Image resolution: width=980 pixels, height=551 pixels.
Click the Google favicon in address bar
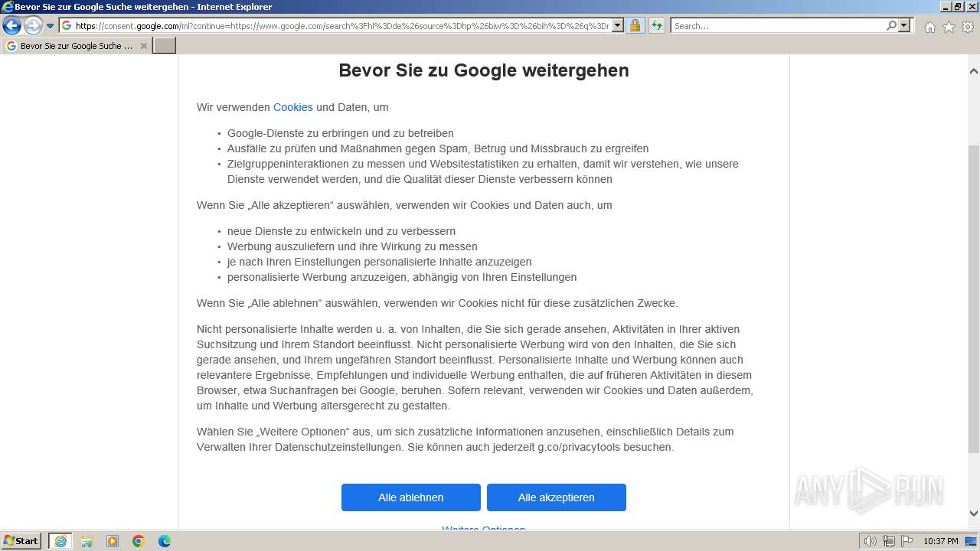point(67,25)
